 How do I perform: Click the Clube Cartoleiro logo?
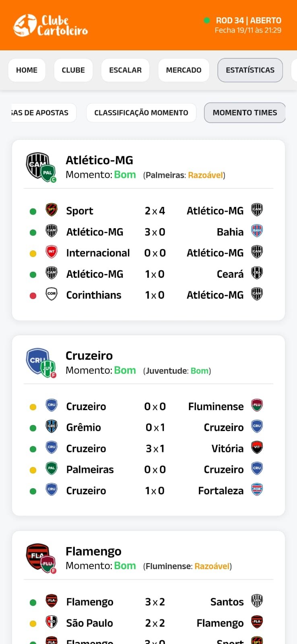51,25
